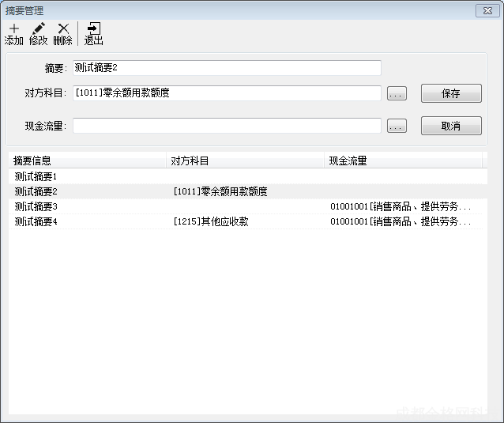This screenshot has height=423, width=504.
Task: Sort by 摘要信息 column header
Action: 87,161
